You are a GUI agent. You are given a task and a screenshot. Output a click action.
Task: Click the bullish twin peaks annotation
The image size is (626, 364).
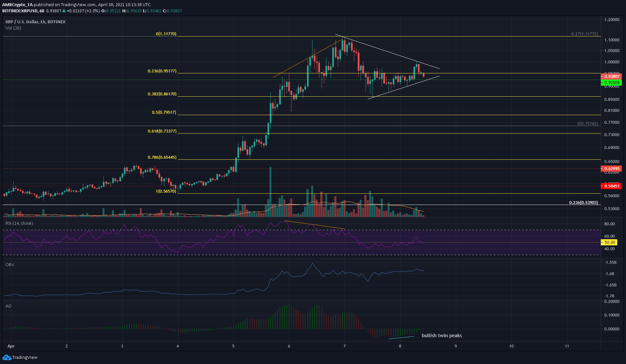442,336
